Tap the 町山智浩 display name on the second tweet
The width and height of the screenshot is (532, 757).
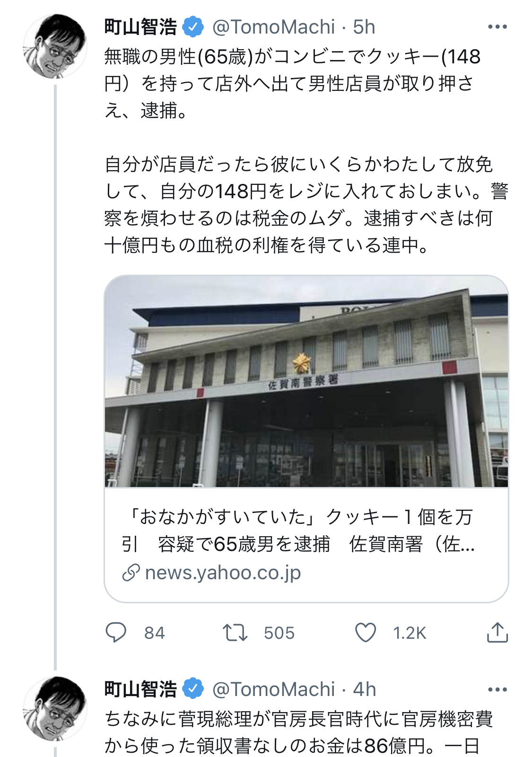tap(140, 689)
